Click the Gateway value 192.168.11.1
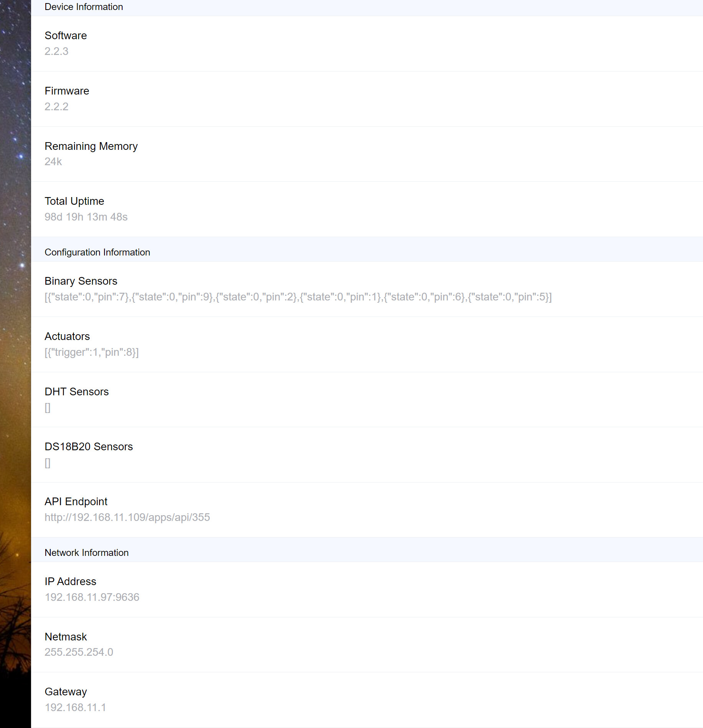This screenshot has height=728, width=703. pyautogui.click(x=75, y=707)
